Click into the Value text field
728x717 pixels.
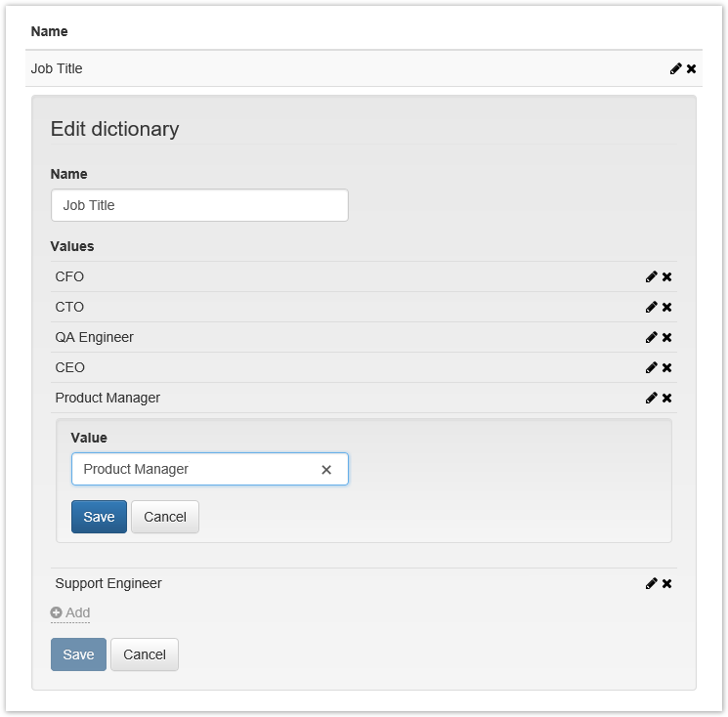coord(195,469)
